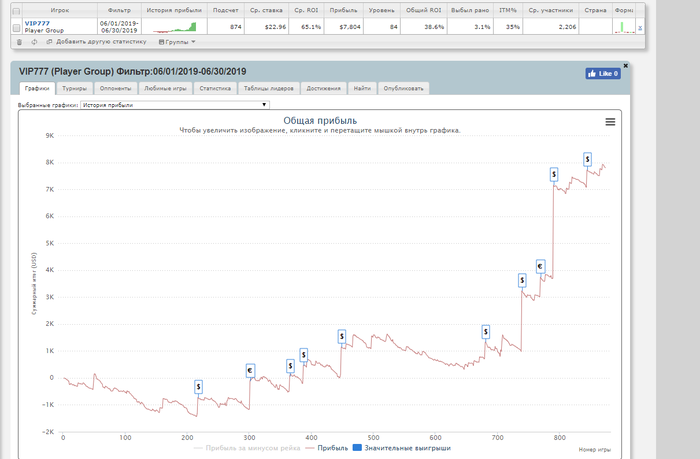This screenshot has height=459, width=700.
Task: Sort by the 'Общий ROI' column header
Action: (423, 10)
